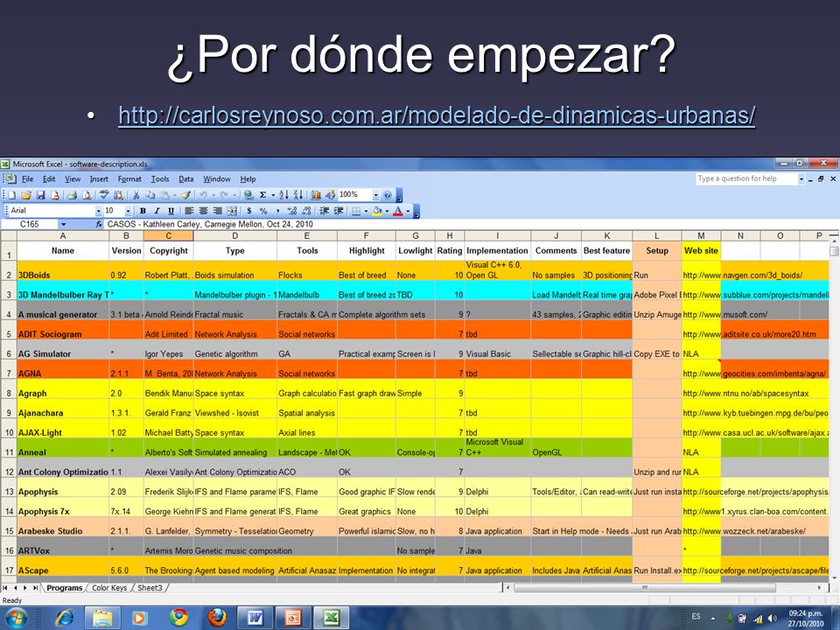Click the Arabeske wozzeck.net link
The image size is (840, 630).
click(744, 531)
